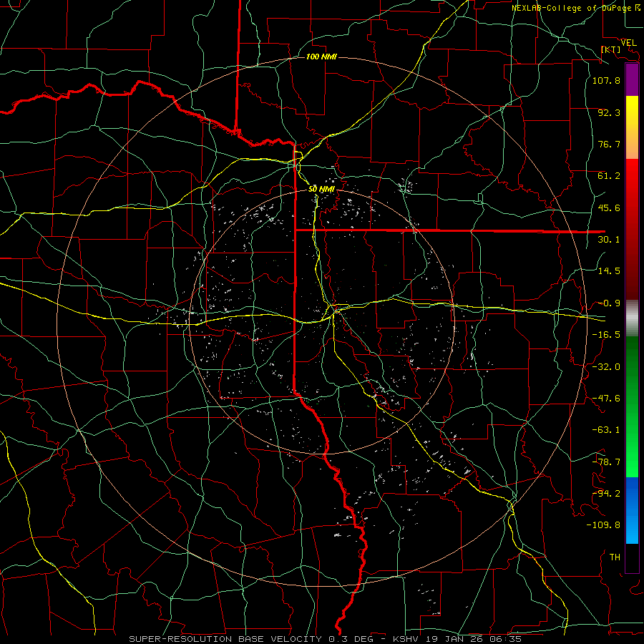Pick the green segment of the color bar
The width and height of the screenshot is (644, 644).
(632, 406)
